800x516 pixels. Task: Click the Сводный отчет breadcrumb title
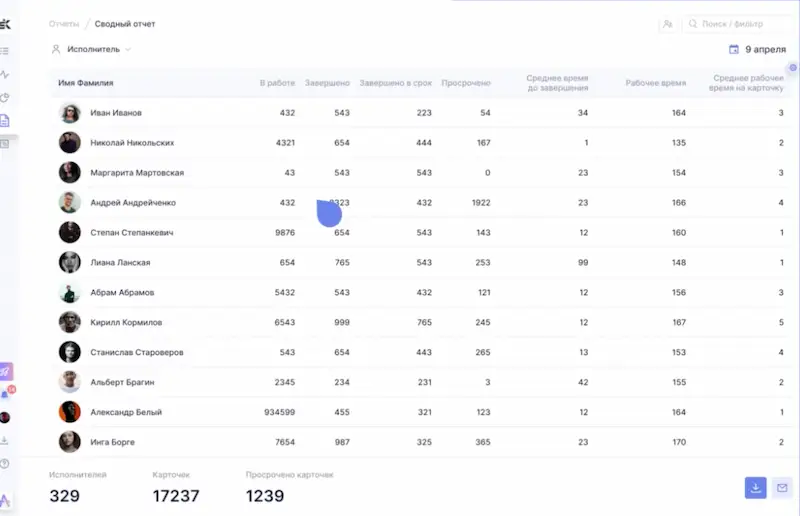tap(125, 23)
